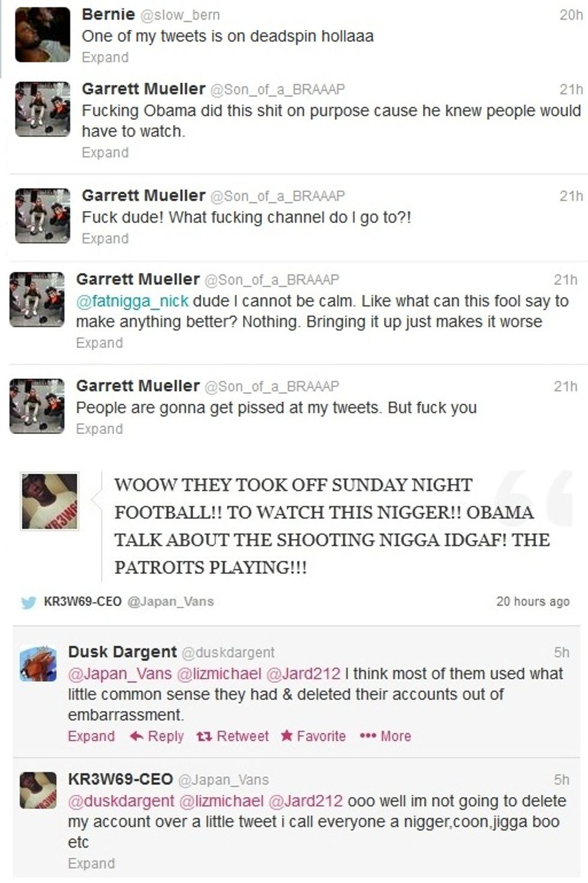Image resolution: width=588 pixels, height=883 pixels.
Task: Click the avatar beside the quoted Sunday Night Football tweet
Action: click(x=50, y=501)
